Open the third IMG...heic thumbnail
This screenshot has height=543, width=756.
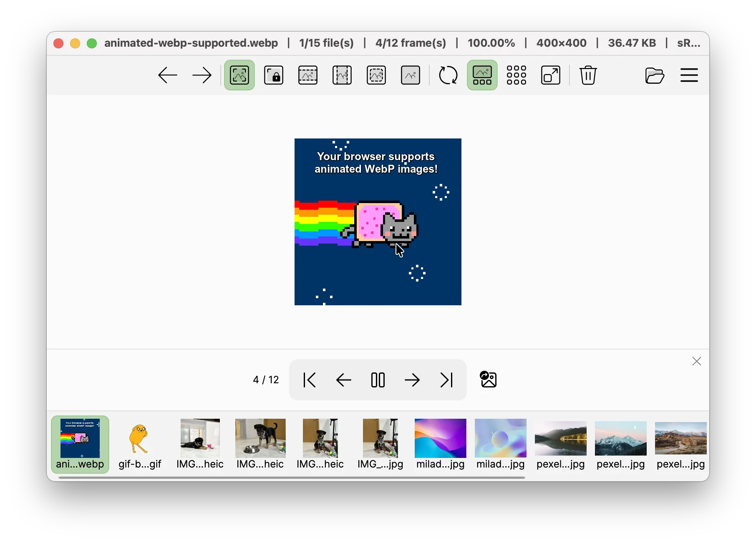[320, 445]
